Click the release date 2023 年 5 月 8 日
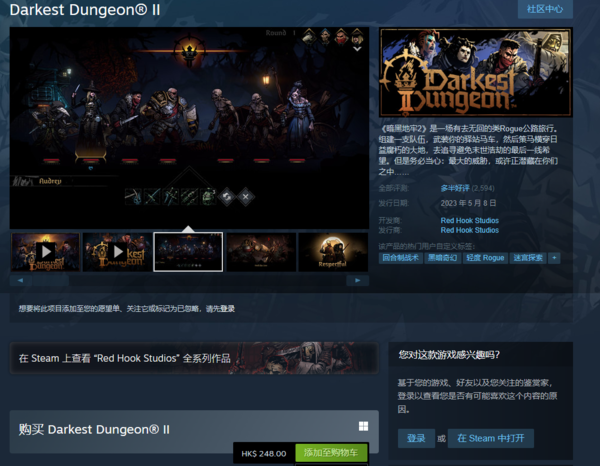This screenshot has height=466, width=600. (468, 203)
